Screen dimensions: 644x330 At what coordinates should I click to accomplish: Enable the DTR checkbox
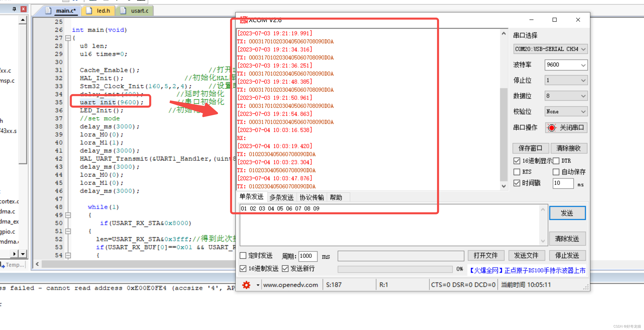click(x=556, y=161)
